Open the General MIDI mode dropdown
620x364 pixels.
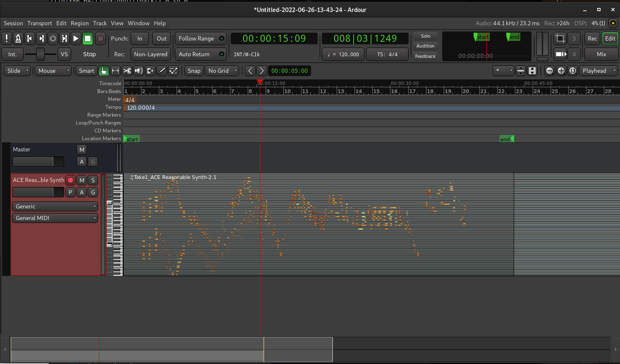click(55, 218)
